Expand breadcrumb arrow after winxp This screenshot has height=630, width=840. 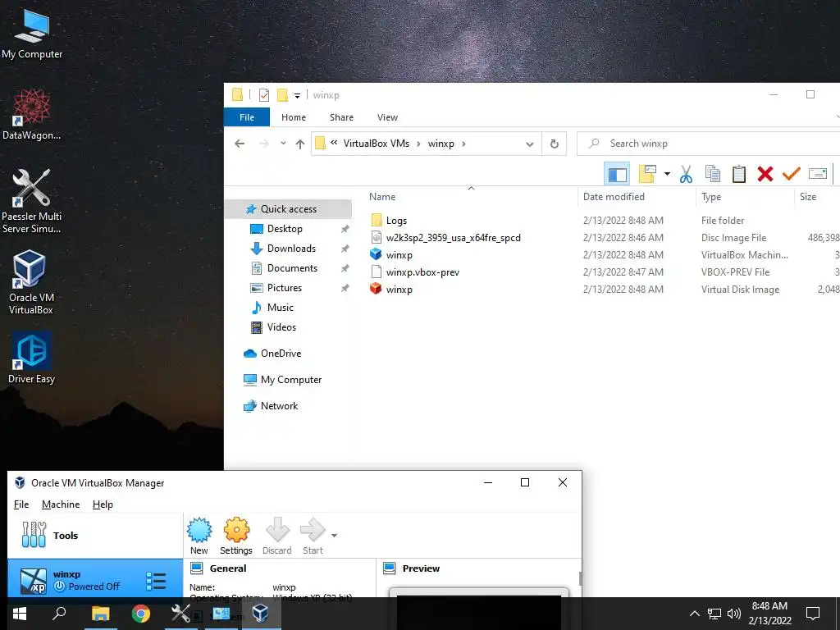click(463, 144)
